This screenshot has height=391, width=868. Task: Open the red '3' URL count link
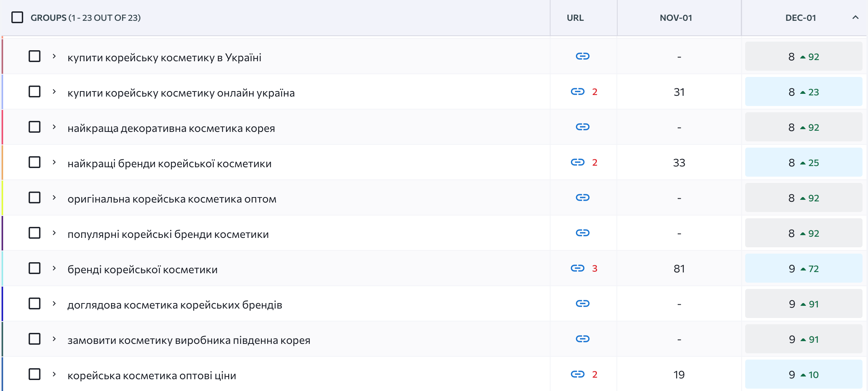595,268
